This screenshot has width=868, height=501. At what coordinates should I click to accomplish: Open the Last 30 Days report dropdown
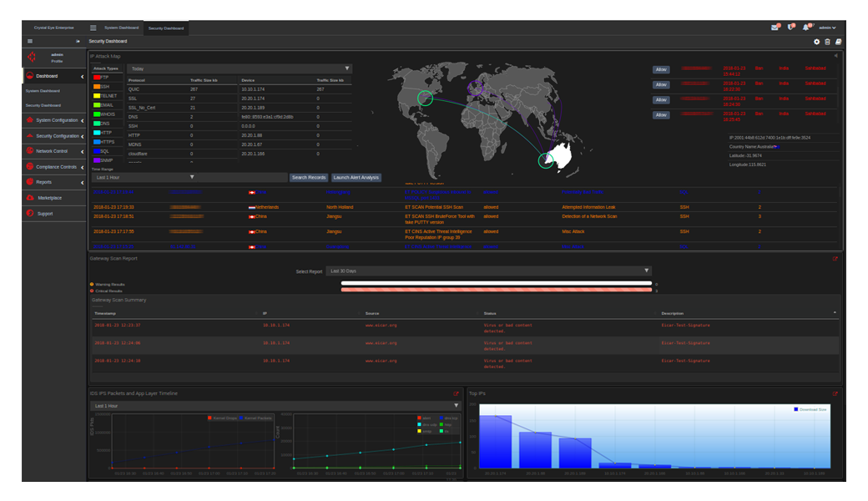tap(488, 271)
